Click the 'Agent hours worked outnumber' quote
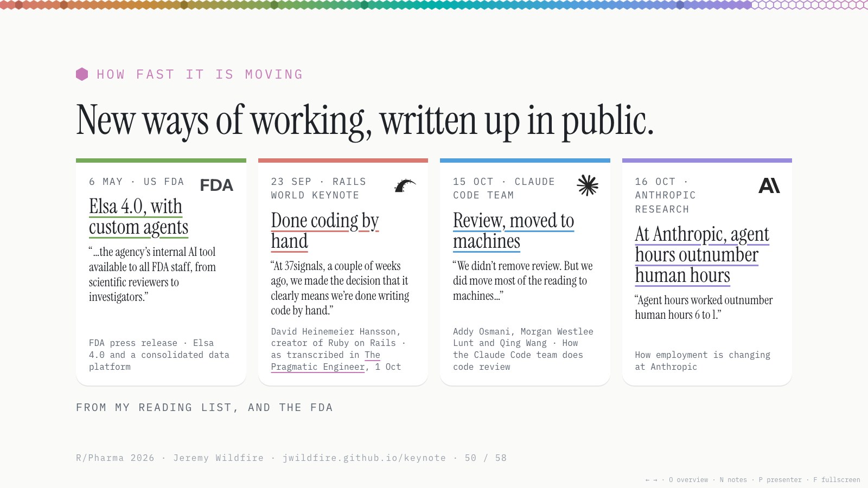Screen dimensions: 868x488 pyautogui.click(x=704, y=307)
